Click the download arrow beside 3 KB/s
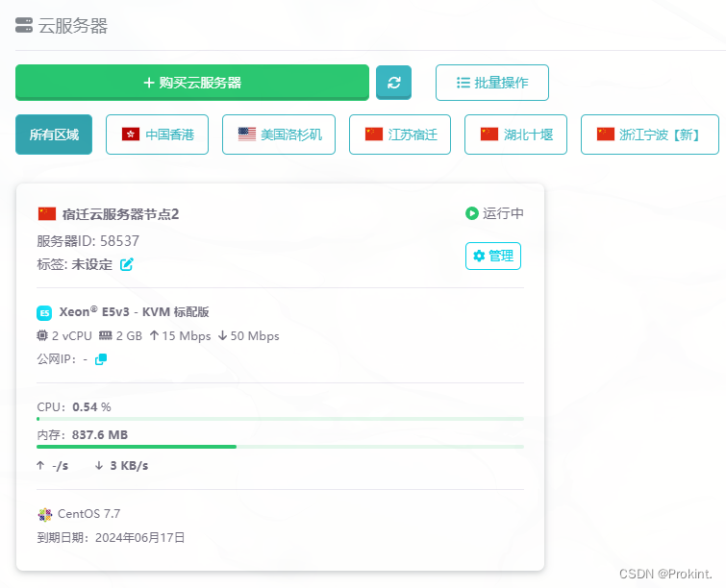The image size is (726, 588). pyautogui.click(x=99, y=465)
